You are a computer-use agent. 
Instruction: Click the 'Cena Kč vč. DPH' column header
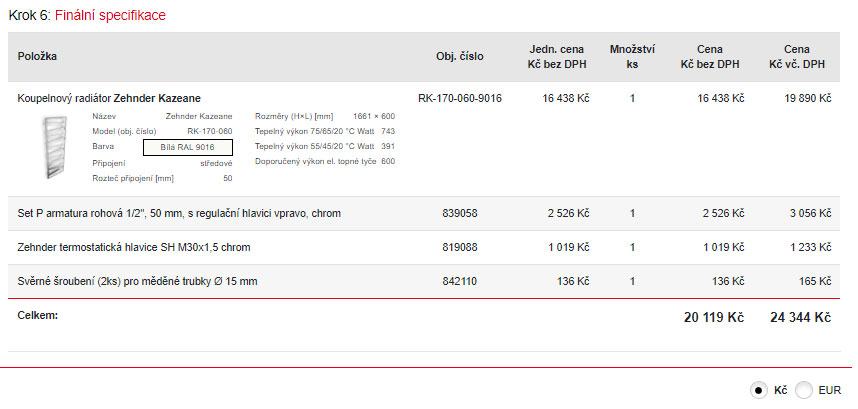[797, 57]
